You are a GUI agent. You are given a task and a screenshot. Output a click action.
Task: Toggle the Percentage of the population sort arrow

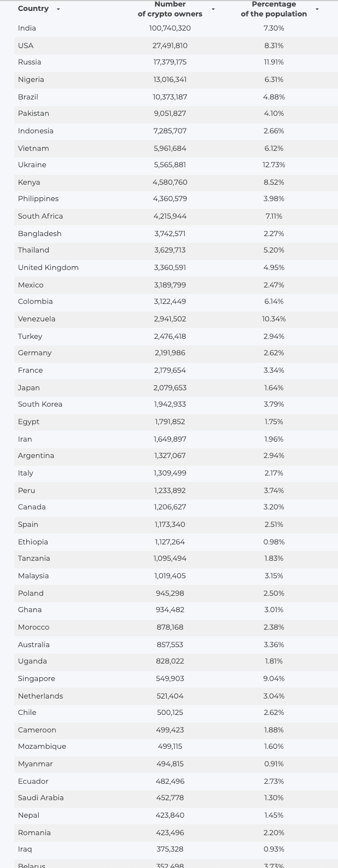(317, 9)
